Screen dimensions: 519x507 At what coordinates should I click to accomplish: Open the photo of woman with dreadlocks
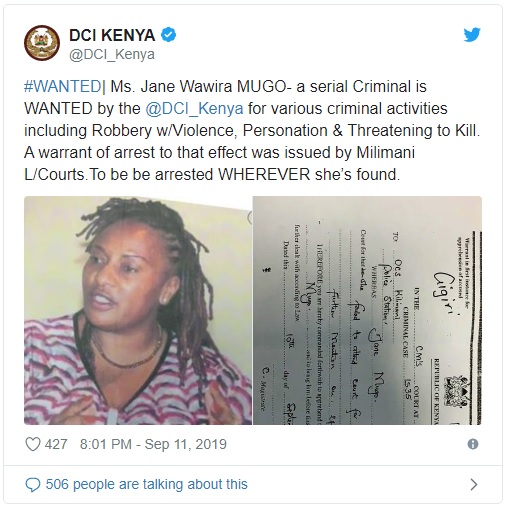[138, 310]
